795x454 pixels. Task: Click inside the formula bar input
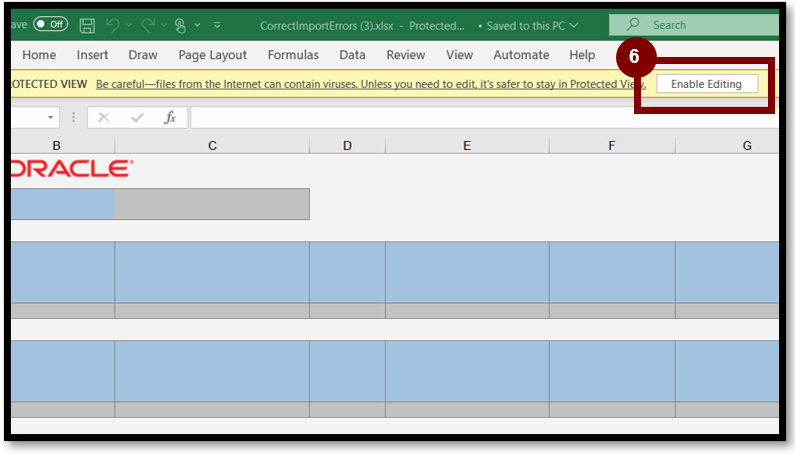coord(480,118)
